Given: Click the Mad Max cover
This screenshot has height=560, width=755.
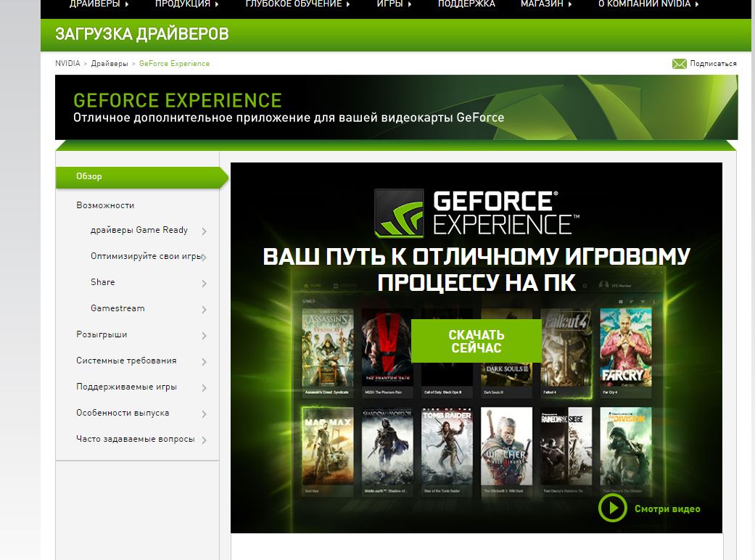Looking at the screenshot, I should point(327,446).
